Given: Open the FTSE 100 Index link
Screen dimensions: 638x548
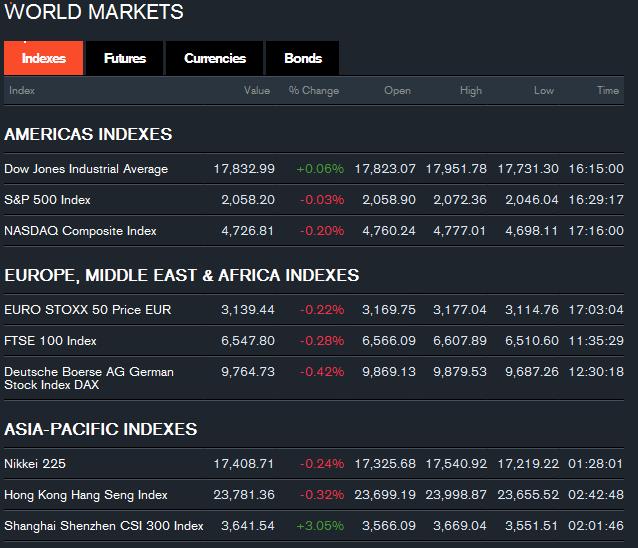Looking at the screenshot, I should [x=50, y=341].
